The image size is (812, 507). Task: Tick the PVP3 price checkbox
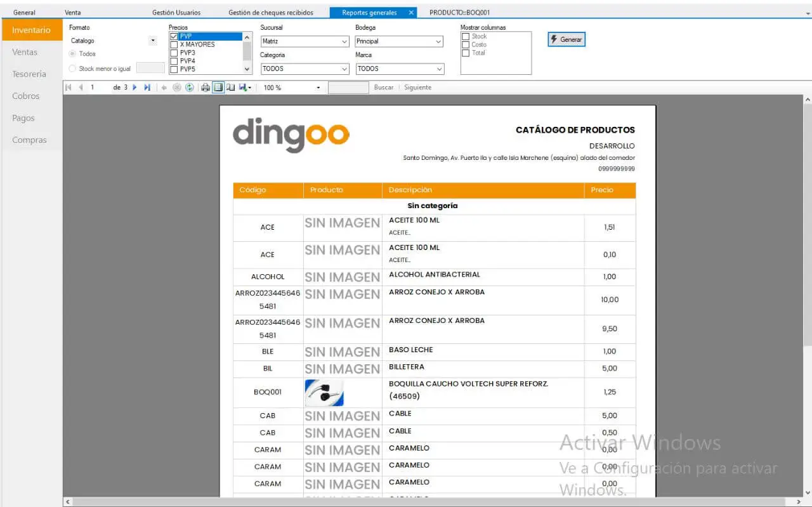coord(174,53)
